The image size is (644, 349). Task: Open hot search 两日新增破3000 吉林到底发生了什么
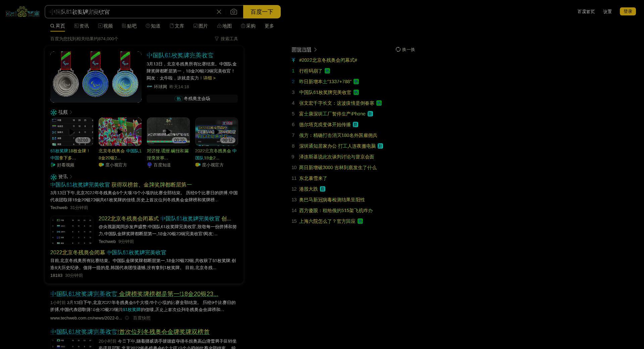coord(338,167)
